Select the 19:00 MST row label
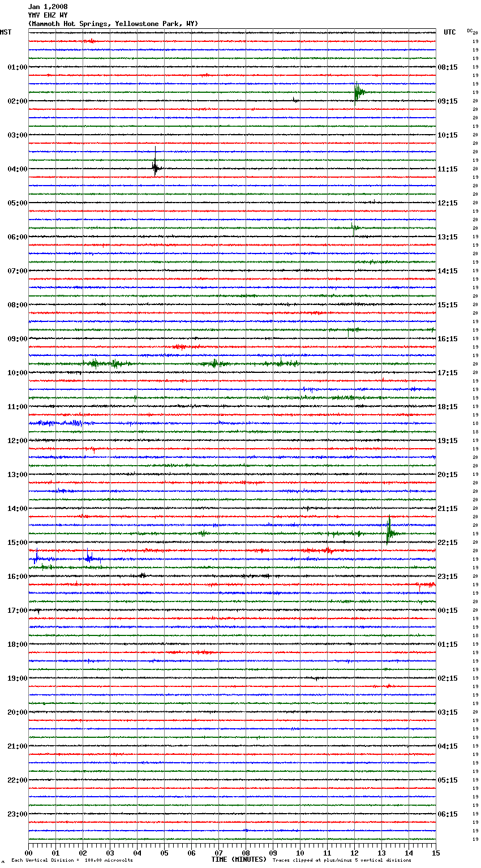 (18, 678)
